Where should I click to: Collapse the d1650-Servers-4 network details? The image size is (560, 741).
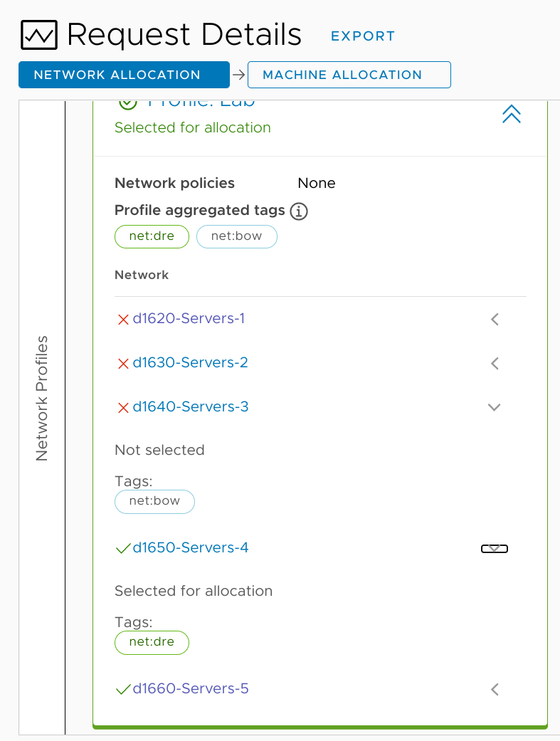pos(495,549)
